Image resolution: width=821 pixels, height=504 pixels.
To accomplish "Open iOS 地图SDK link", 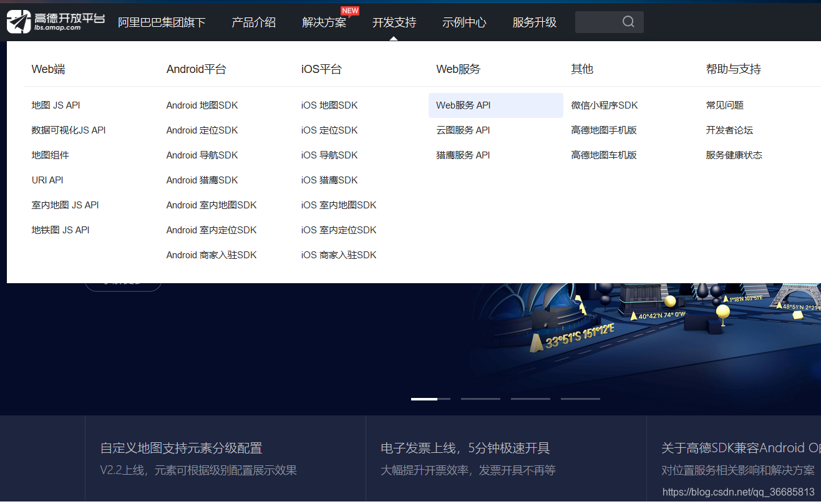I will [x=329, y=105].
